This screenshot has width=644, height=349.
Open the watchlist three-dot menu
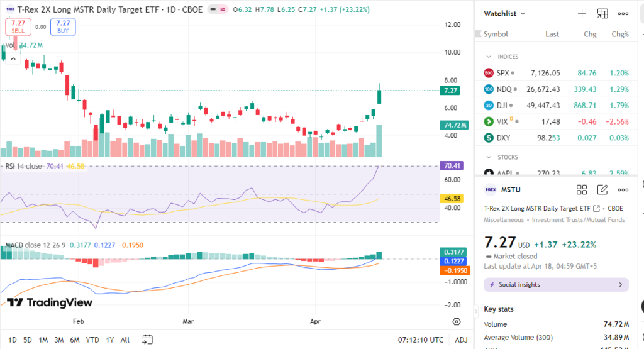point(623,13)
